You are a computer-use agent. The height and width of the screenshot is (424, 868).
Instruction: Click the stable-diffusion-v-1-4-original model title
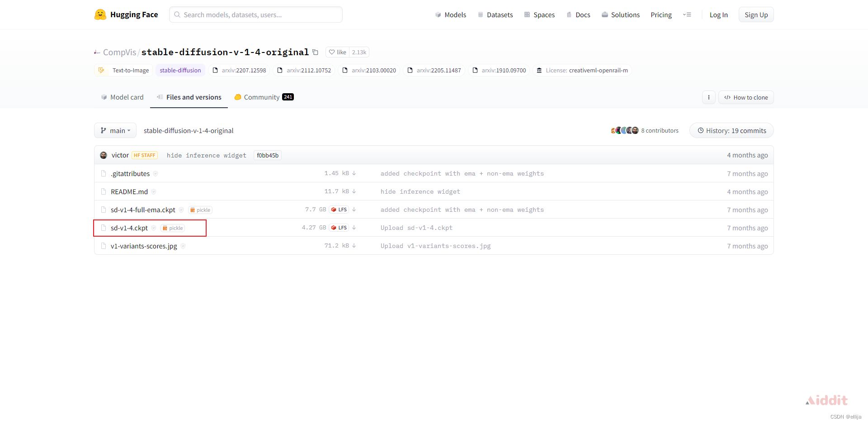tap(225, 52)
